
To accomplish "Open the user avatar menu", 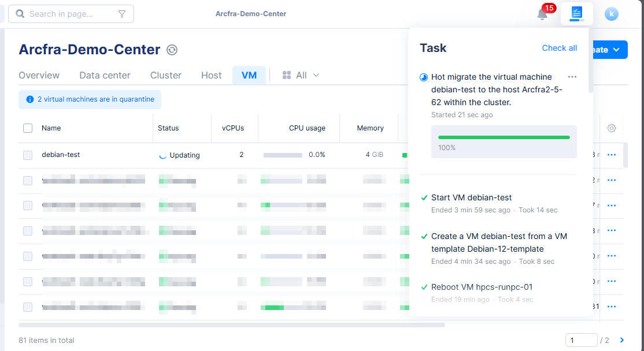I will [612, 14].
